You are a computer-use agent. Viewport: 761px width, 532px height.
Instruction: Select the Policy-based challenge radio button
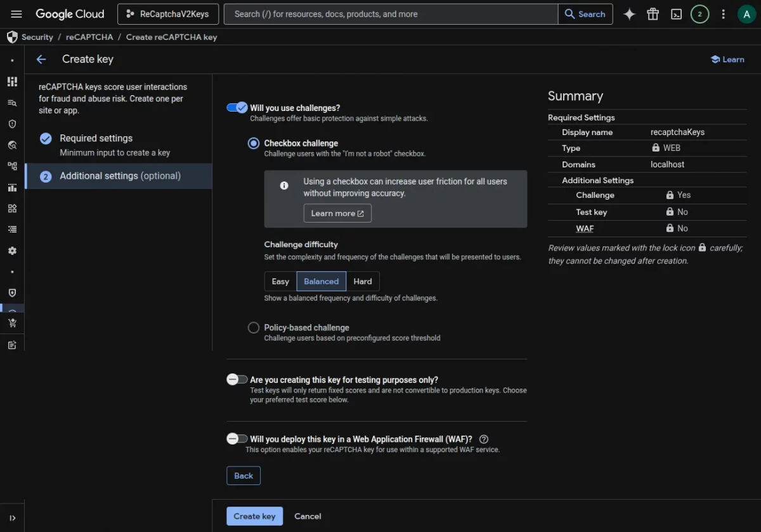click(254, 328)
